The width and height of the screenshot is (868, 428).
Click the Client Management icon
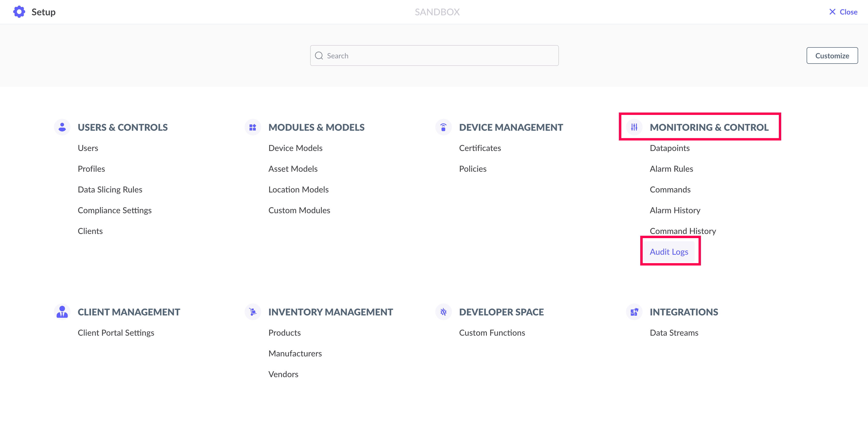click(62, 312)
